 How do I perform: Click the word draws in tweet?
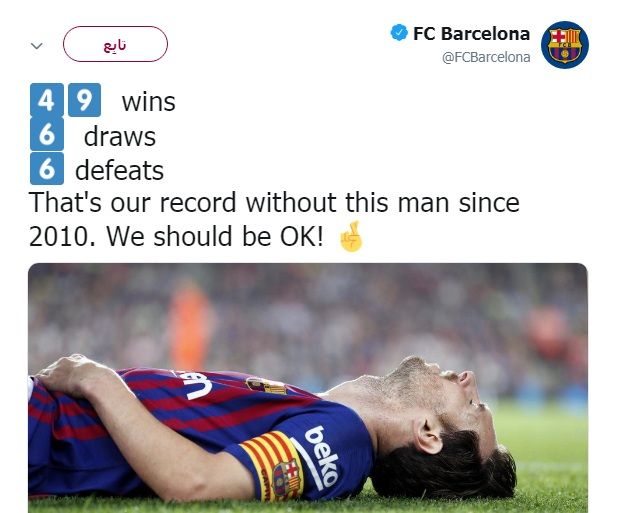coord(120,137)
